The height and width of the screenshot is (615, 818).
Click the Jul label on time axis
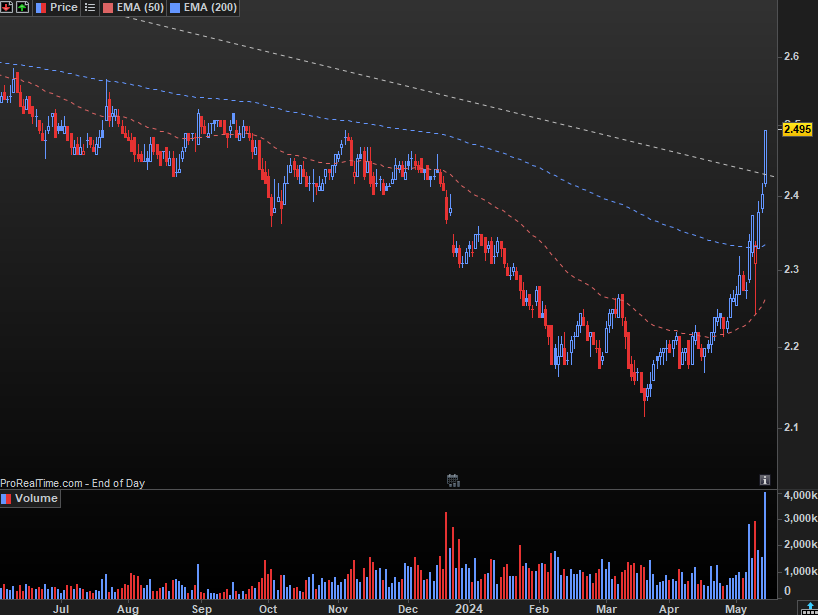click(x=61, y=609)
